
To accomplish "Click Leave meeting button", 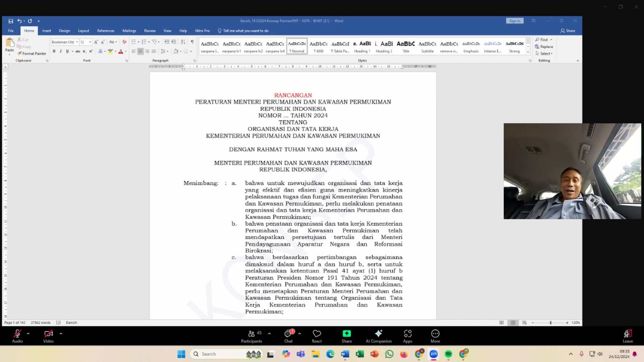I will [628, 336].
